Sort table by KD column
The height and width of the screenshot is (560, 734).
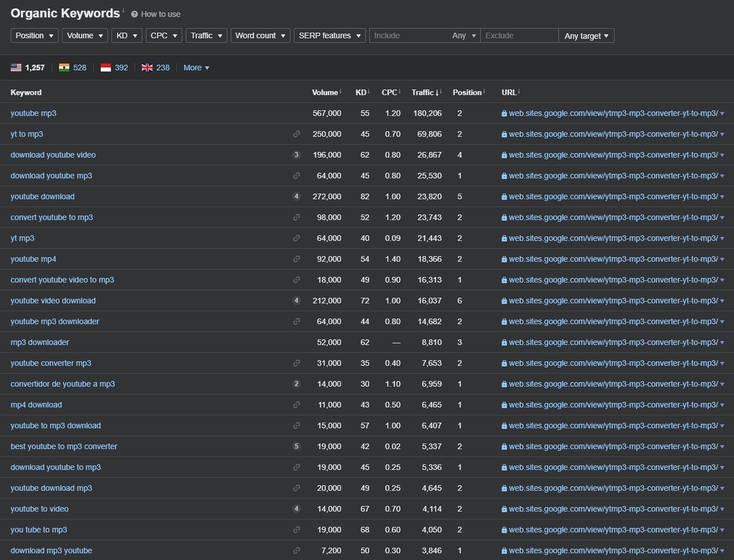pyautogui.click(x=361, y=92)
